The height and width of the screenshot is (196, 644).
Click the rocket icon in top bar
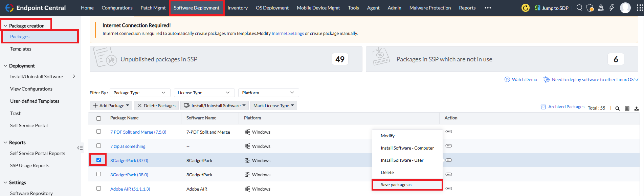[601, 8]
